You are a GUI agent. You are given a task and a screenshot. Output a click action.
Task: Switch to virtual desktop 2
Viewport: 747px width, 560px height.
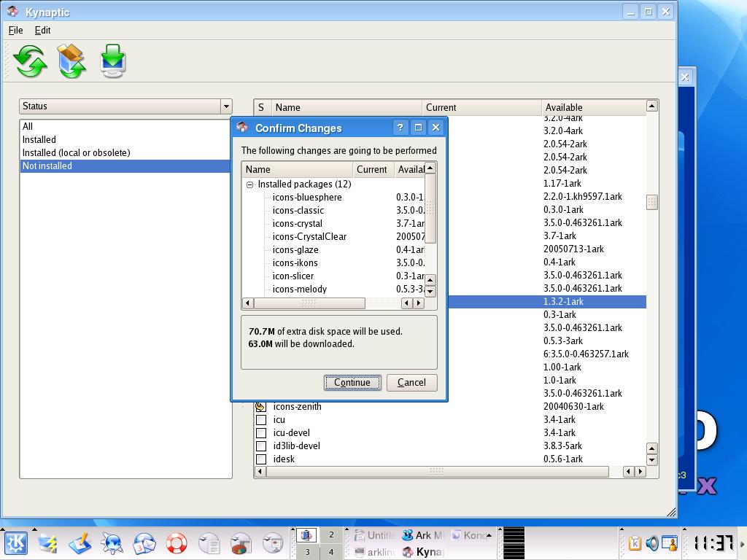(x=331, y=534)
